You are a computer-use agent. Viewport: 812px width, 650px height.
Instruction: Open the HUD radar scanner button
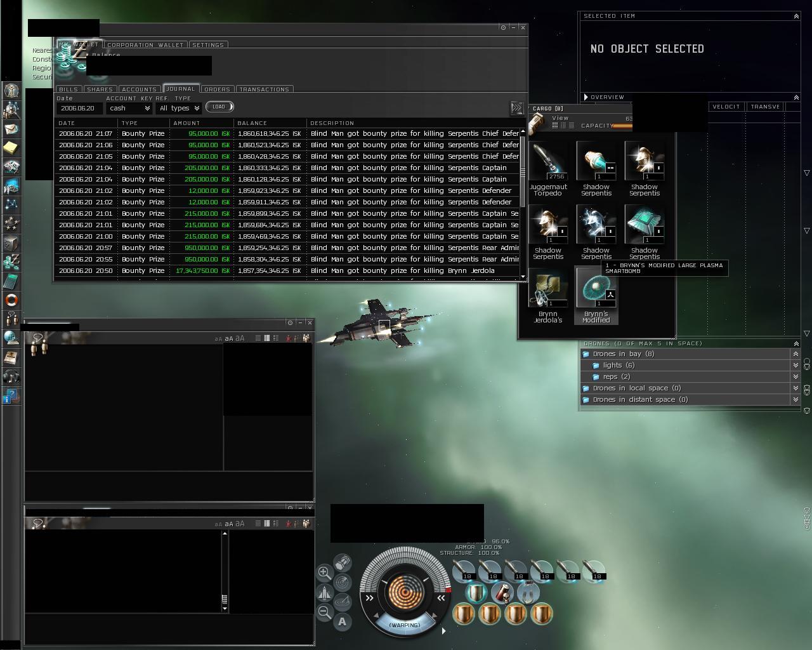343,582
